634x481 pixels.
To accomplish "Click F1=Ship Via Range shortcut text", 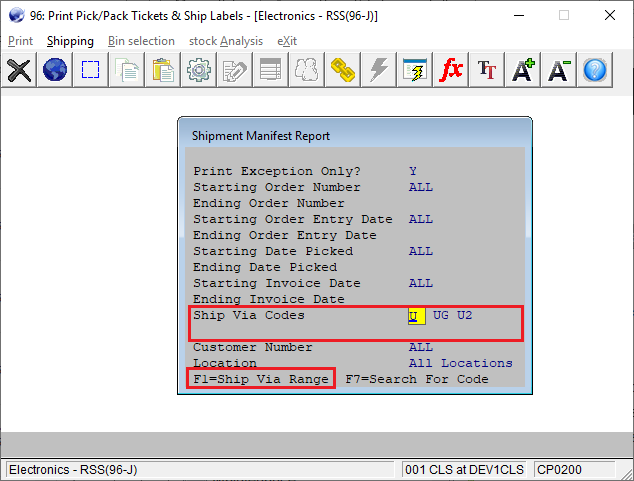I will click(x=261, y=379).
